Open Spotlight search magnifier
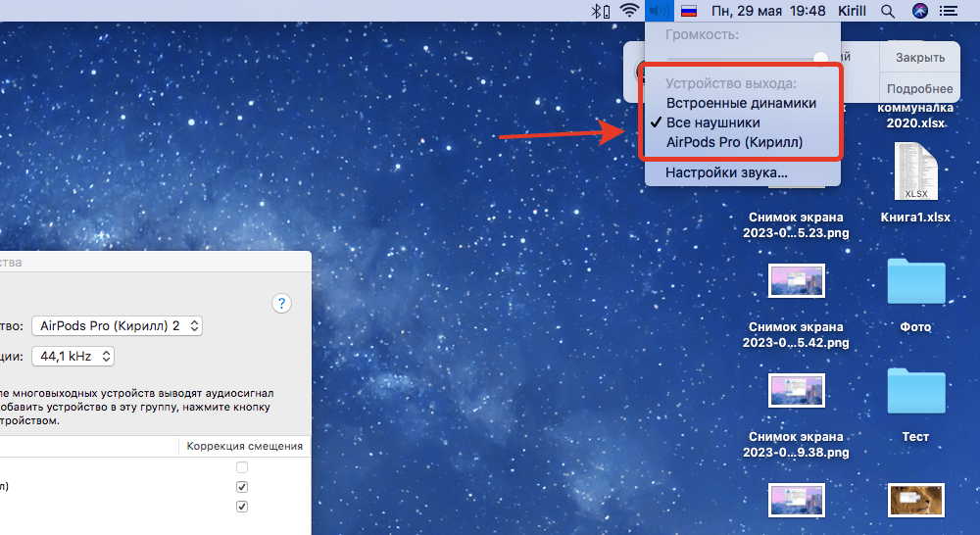Screen dimensions: 980x535 click(888, 12)
